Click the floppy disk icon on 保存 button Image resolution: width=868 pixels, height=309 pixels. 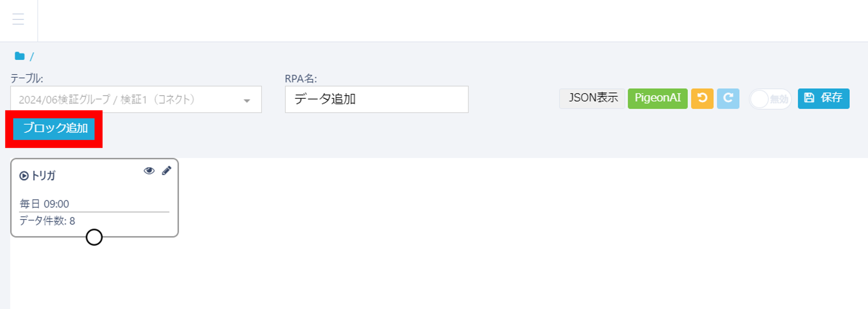point(809,98)
